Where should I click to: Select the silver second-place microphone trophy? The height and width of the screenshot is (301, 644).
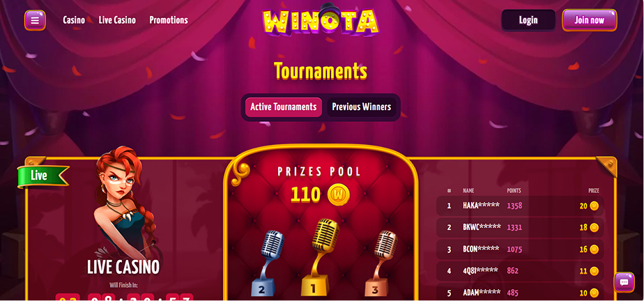(268, 263)
